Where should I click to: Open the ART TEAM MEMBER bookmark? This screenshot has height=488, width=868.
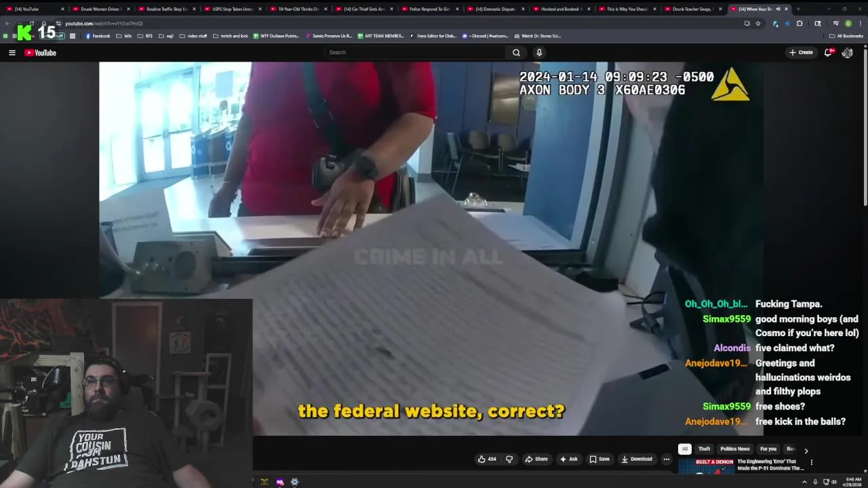tap(380, 36)
